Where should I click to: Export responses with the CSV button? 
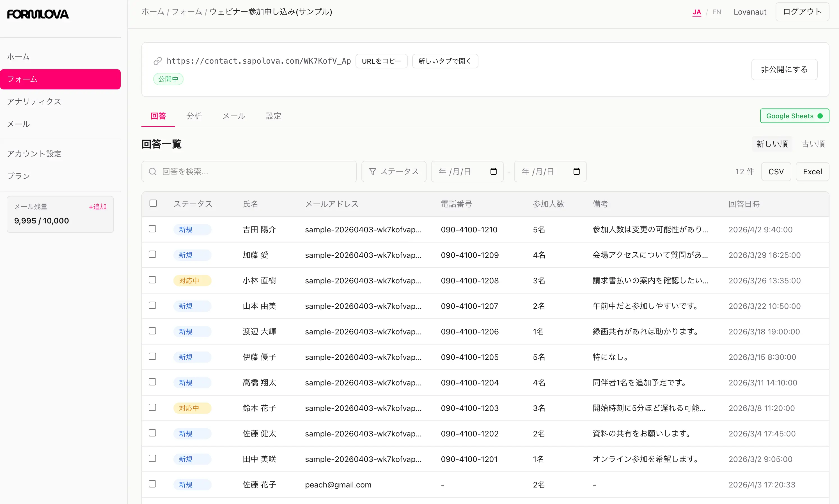[x=776, y=172]
